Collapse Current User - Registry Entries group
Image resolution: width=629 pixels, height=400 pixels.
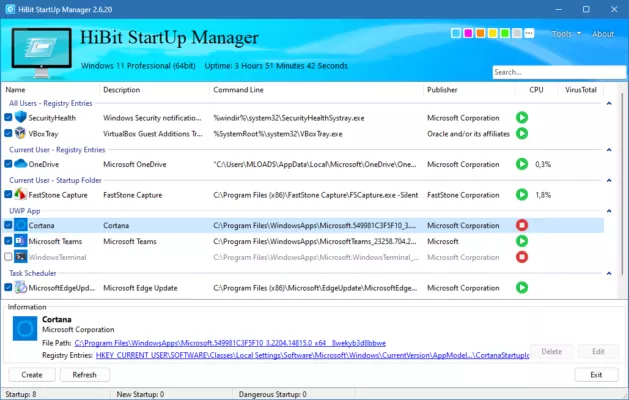coord(609,150)
